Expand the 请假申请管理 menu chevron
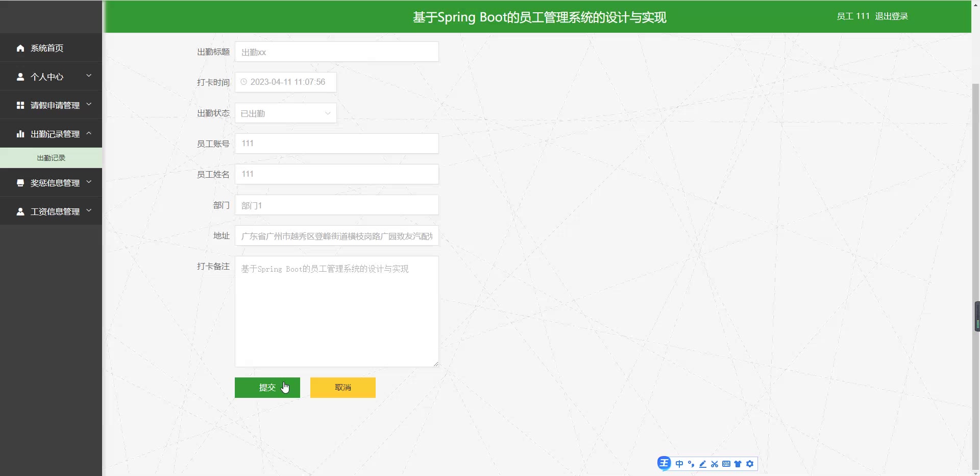The image size is (980, 476). tap(89, 105)
